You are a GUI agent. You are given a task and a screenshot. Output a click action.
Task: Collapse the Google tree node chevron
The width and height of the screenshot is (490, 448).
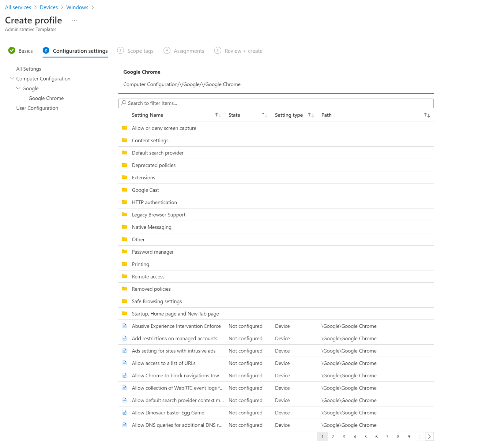tap(18, 88)
